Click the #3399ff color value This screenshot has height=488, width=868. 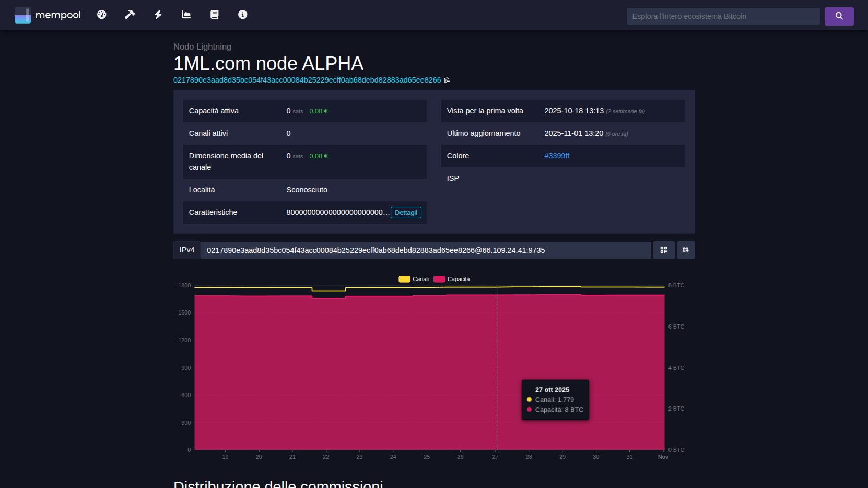(x=556, y=156)
